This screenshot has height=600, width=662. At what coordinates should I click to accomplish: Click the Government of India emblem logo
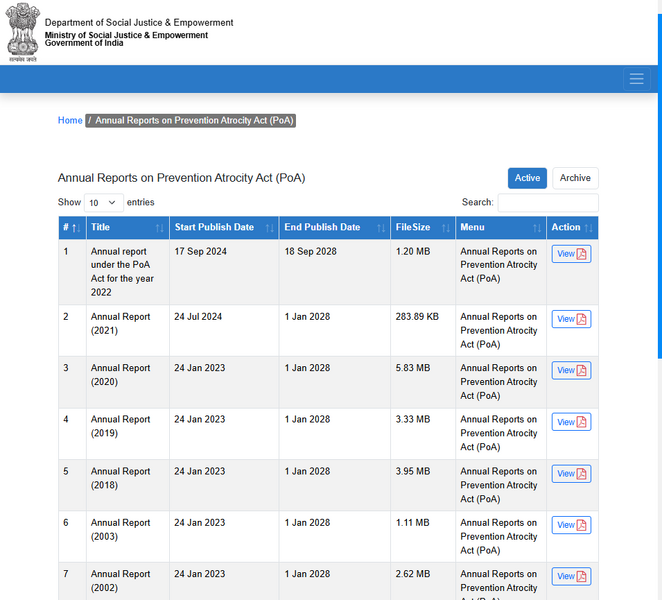[22, 33]
